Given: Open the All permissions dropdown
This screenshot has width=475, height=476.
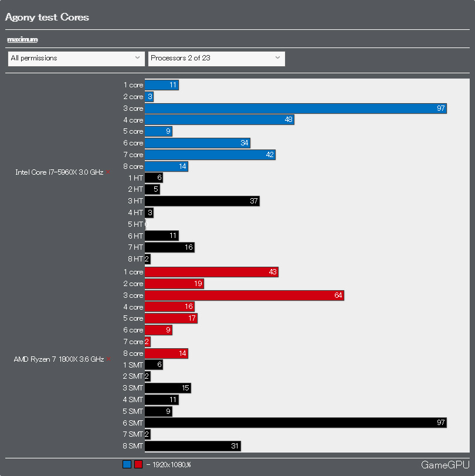Looking at the screenshot, I should (x=76, y=58).
